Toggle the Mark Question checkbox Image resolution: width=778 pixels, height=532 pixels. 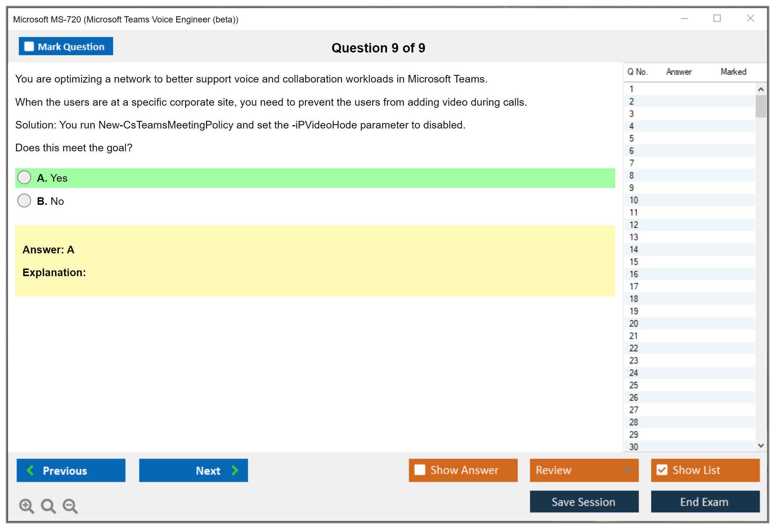(29, 47)
